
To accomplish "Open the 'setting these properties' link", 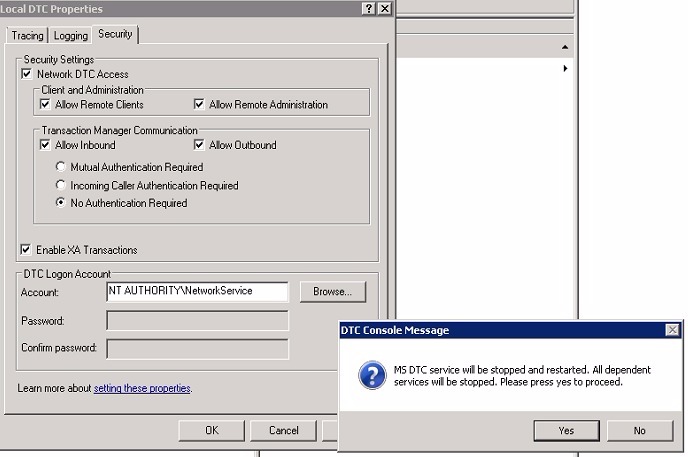I will pos(142,388).
